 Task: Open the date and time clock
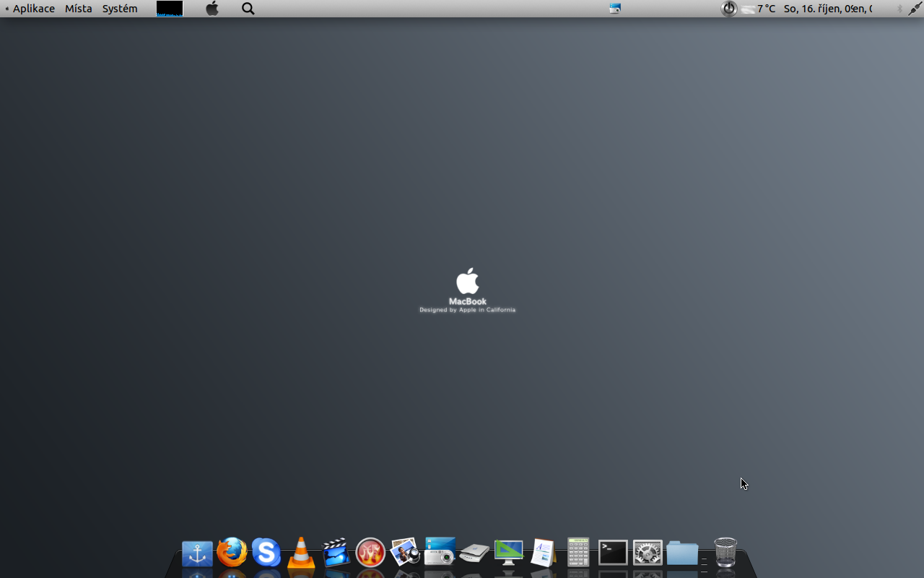(x=828, y=9)
